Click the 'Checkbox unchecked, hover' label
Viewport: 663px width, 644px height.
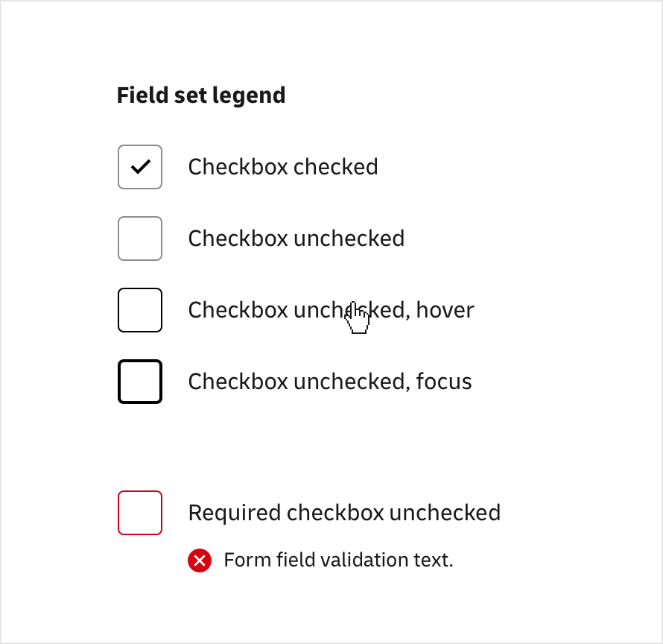[331, 309]
